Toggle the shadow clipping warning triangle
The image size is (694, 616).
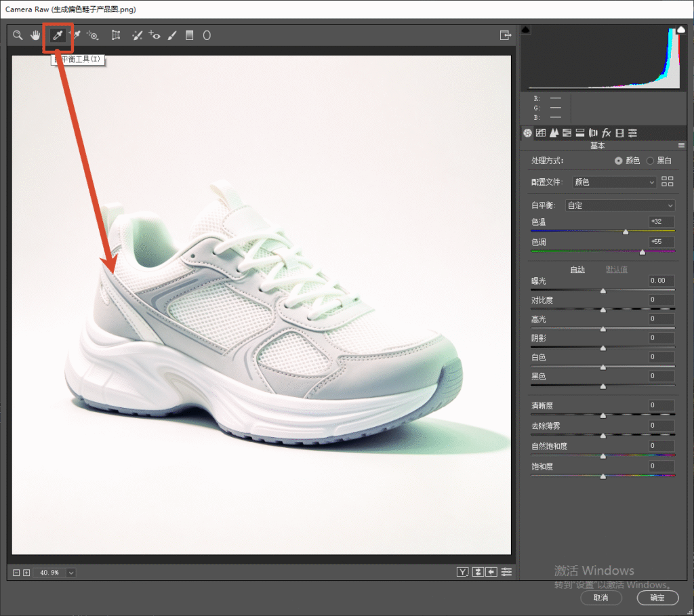tap(526, 30)
